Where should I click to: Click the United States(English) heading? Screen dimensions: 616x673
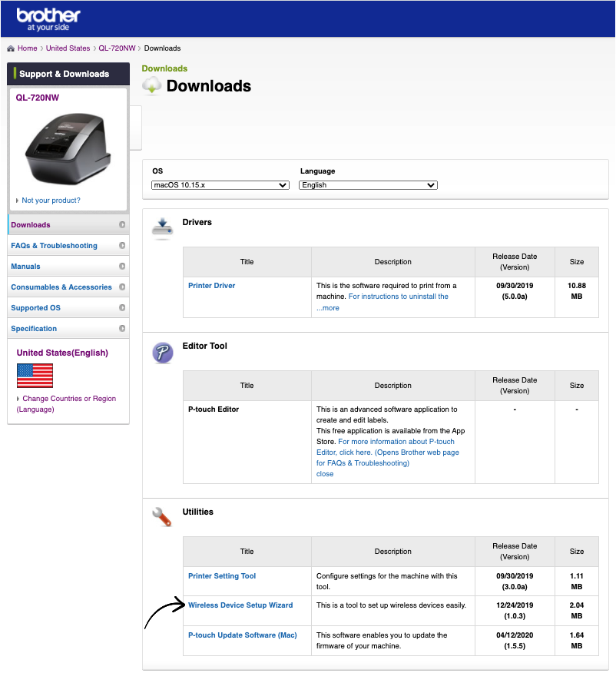tap(62, 353)
